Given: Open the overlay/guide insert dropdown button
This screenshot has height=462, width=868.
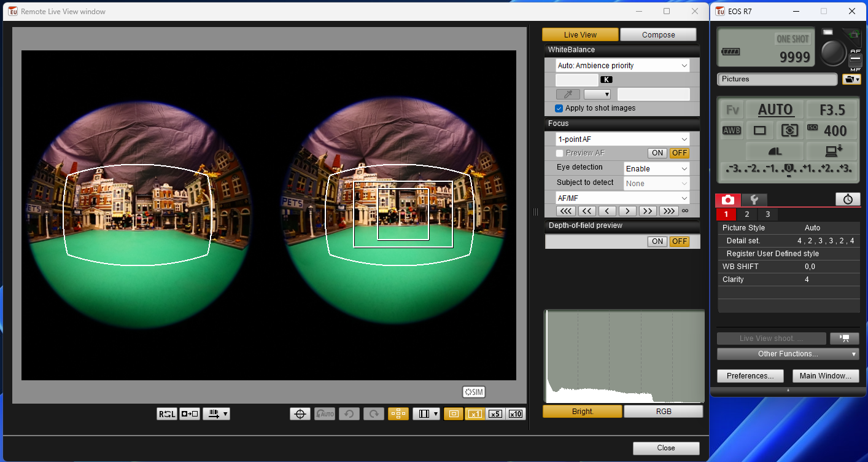Looking at the screenshot, I should [x=216, y=414].
